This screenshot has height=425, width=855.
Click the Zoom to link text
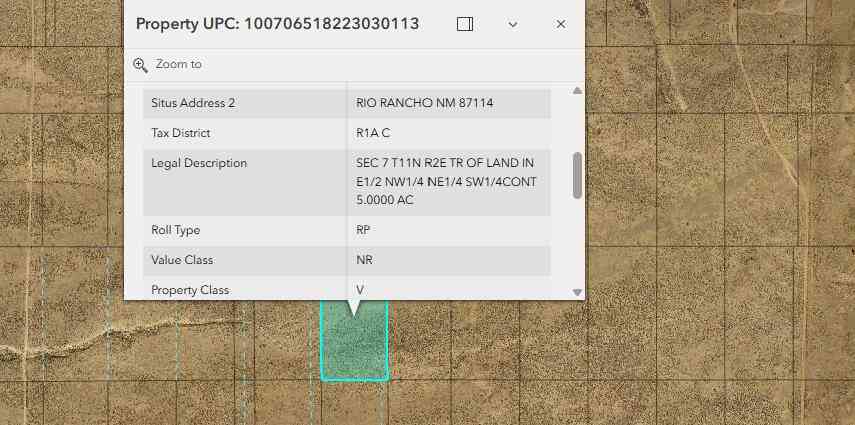(x=178, y=64)
